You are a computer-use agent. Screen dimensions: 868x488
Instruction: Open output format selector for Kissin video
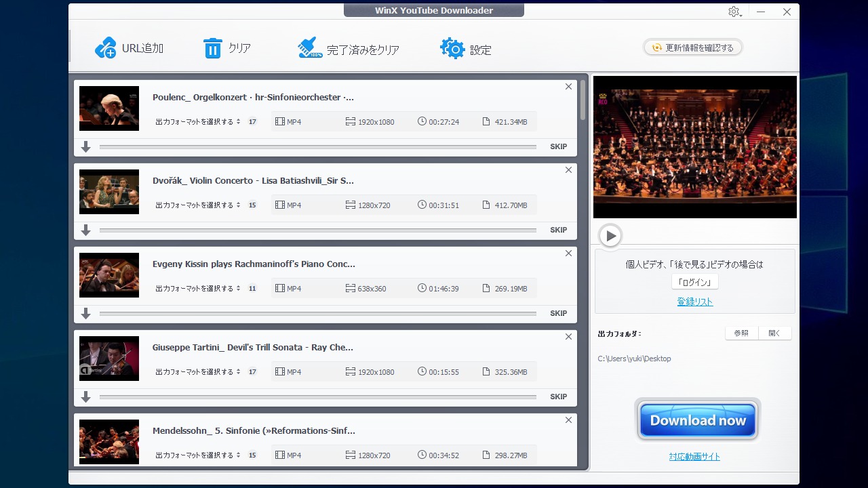[x=198, y=289]
